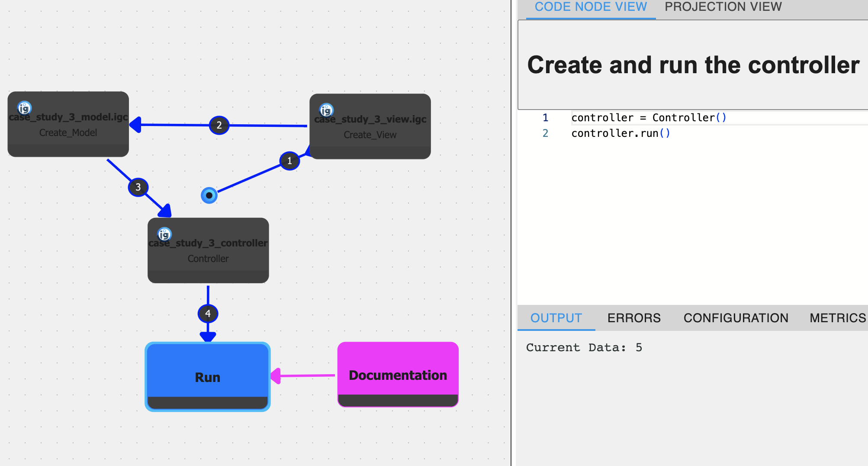Screen dimensions: 868x466
Task: Click code line 2 controller.run()
Action: point(620,133)
